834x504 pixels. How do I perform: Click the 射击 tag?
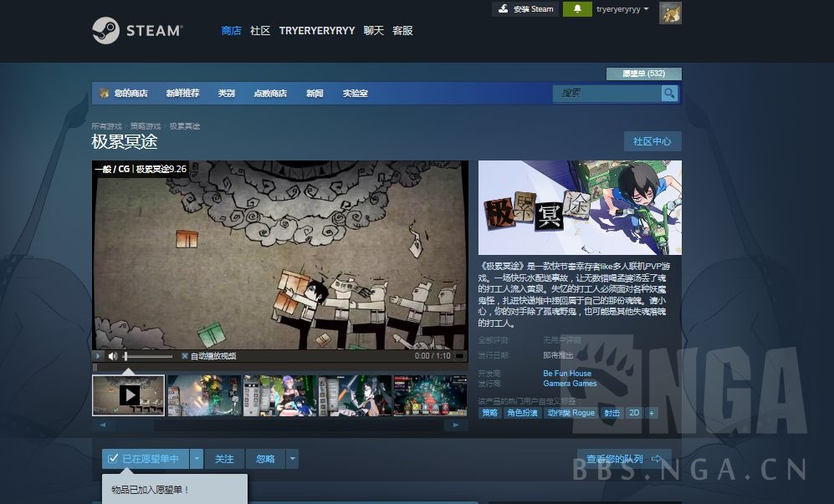(612, 413)
